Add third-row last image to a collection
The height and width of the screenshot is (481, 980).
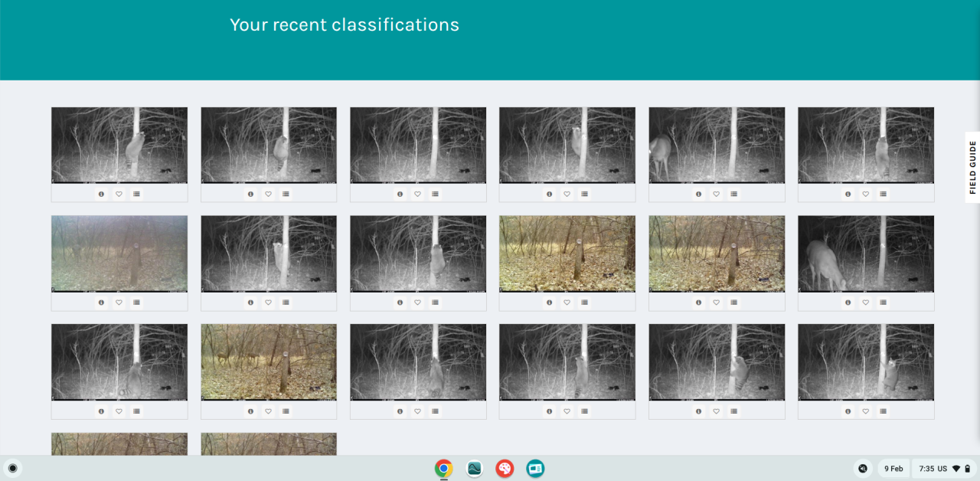click(883, 411)
